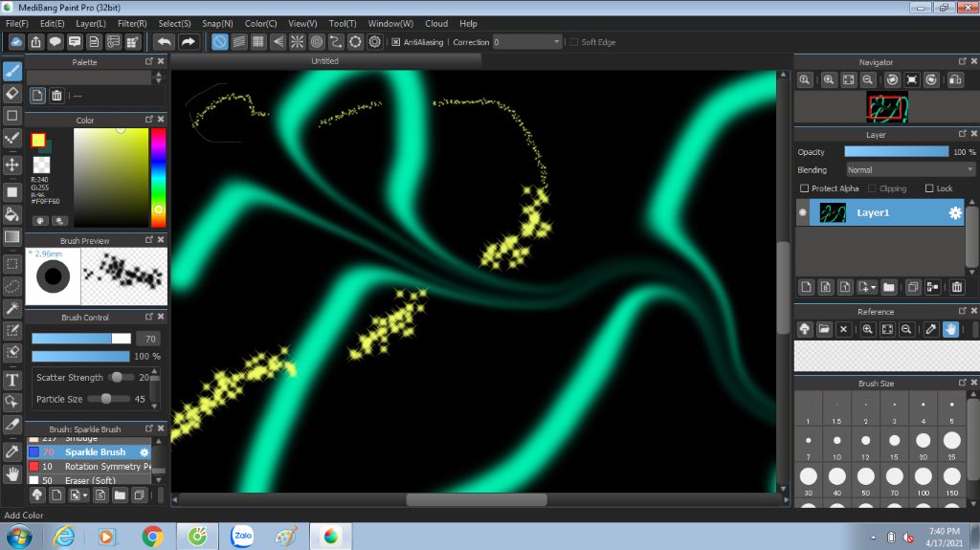
Task: Delete palette color with the trash icon
Action: [x=56, y=96]
